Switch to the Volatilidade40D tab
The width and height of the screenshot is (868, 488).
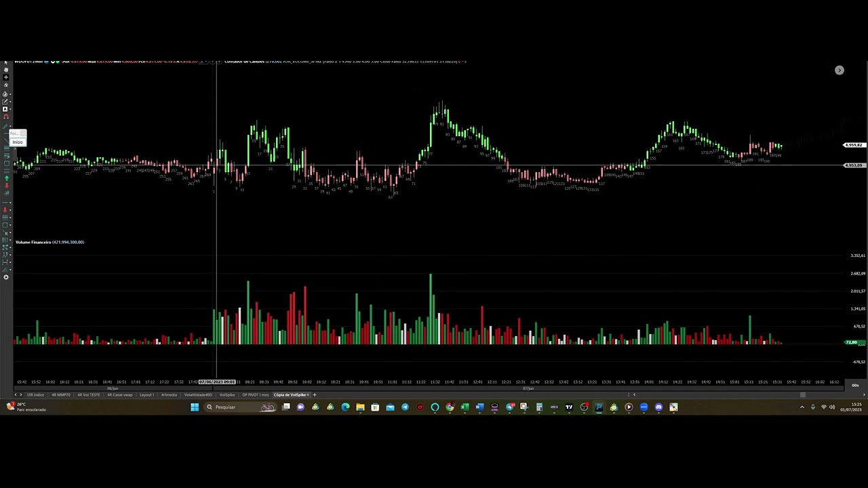pyautogui.click(x=198, y=394)
